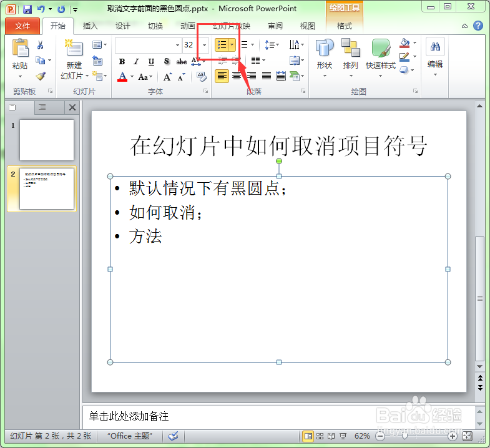
Task: Click the New Slide icon
Action: tap(74, 48)
